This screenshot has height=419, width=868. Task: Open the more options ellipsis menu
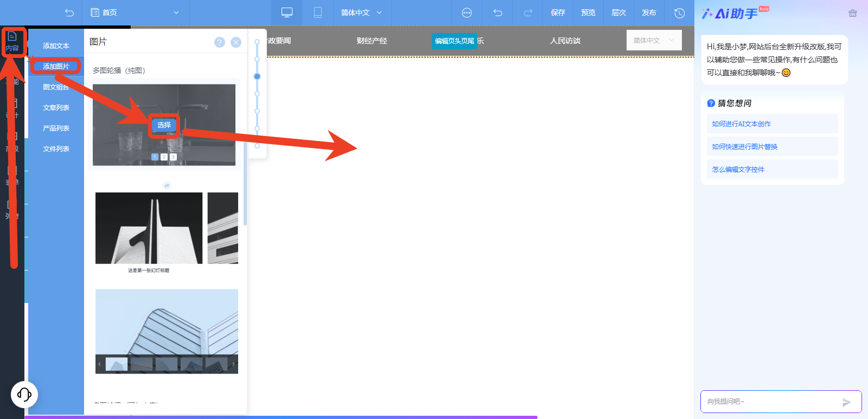pyautogui.click(x=467, y=12)
